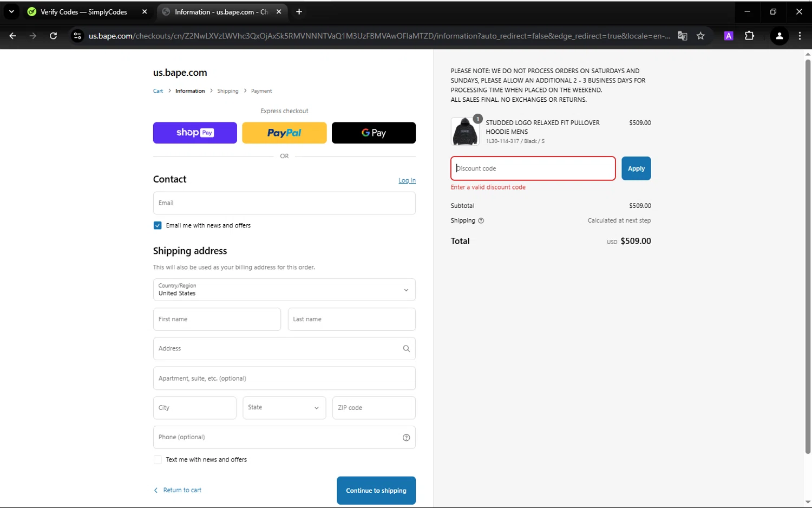
Task: Close the Information us.bape.com tab
Action: [x=279, y=12]
